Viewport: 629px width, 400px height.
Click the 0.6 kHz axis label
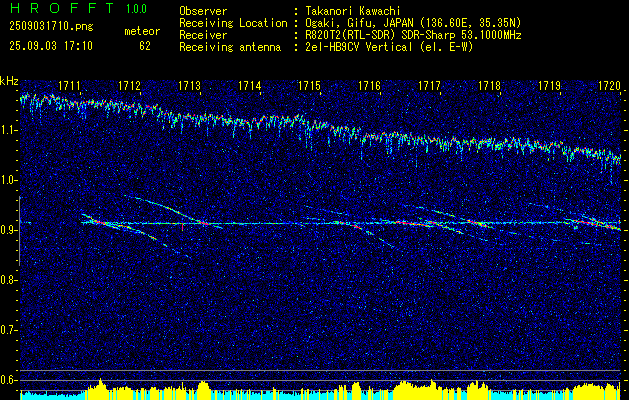point(9,380)
